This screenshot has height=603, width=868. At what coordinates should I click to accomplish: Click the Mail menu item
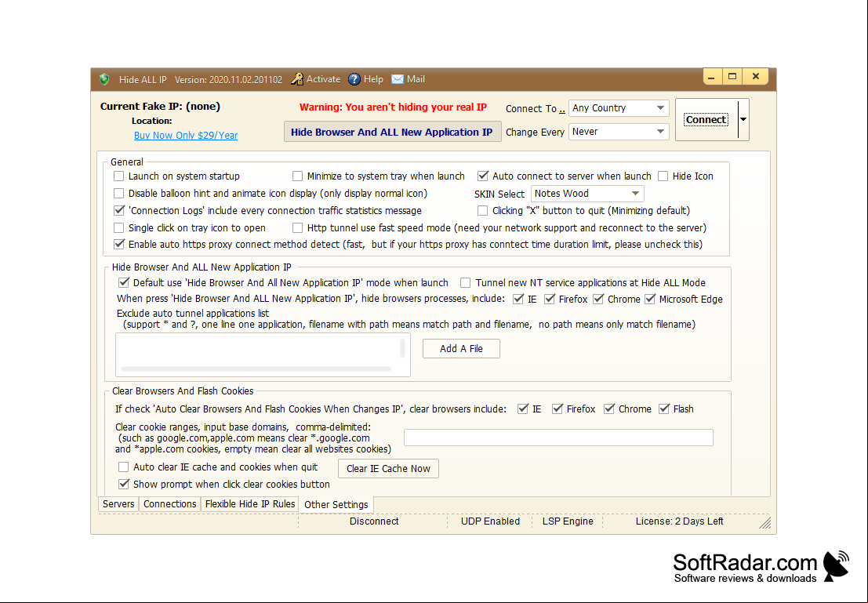coord(416,79)
